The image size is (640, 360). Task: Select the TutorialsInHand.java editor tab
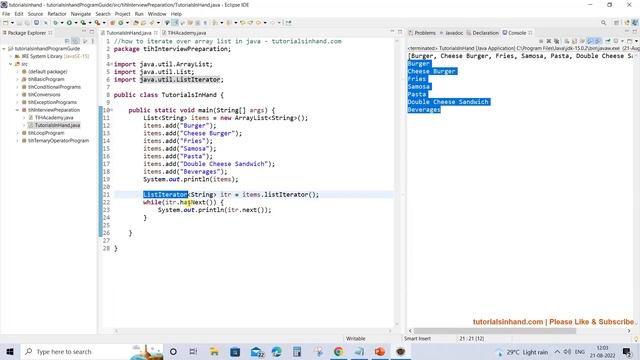point(129,33)
